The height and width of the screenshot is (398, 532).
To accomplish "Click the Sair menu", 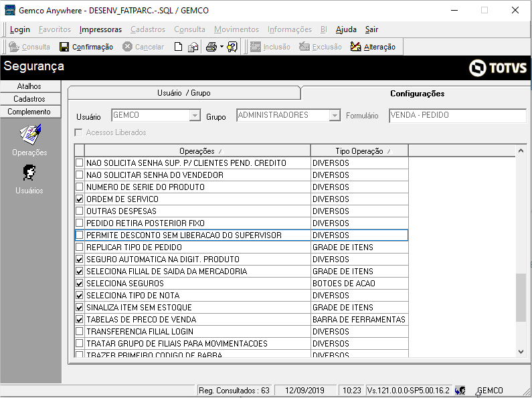I will point(371,29).
